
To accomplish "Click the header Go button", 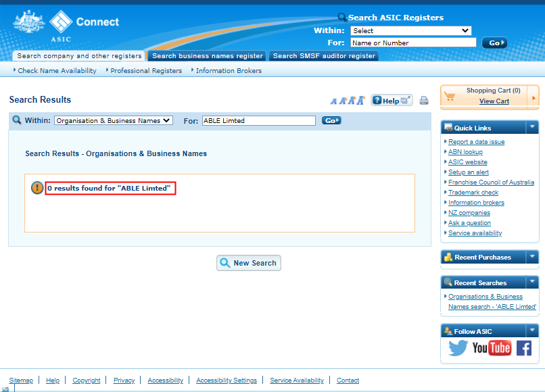I will [x=494, y=43].
